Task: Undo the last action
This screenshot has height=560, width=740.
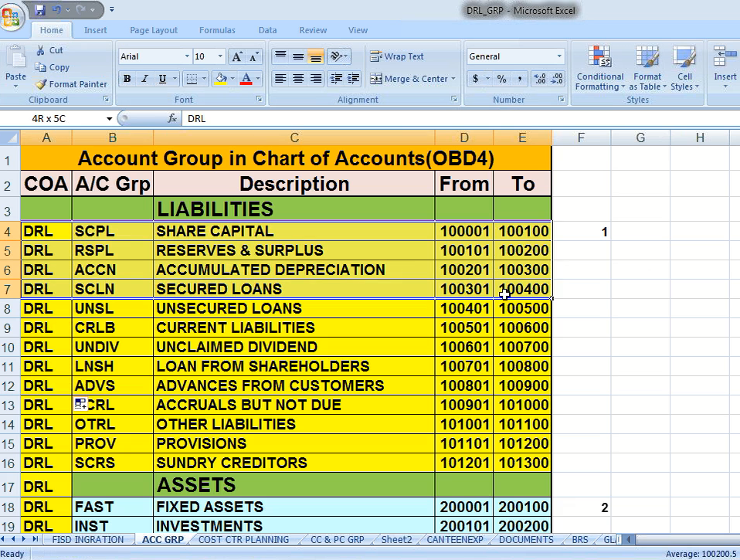Action: pos(57,10)
